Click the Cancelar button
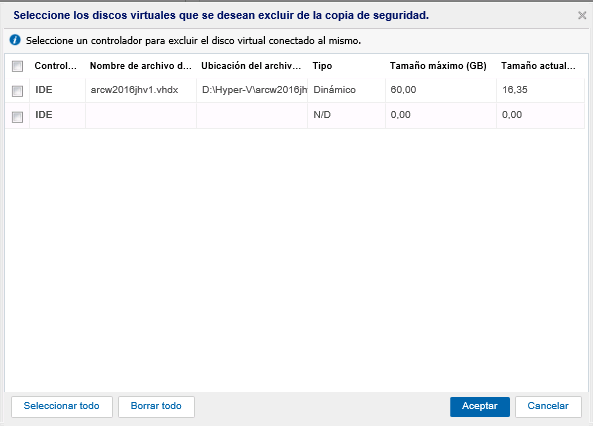593x426 pixels. (548, 406)
